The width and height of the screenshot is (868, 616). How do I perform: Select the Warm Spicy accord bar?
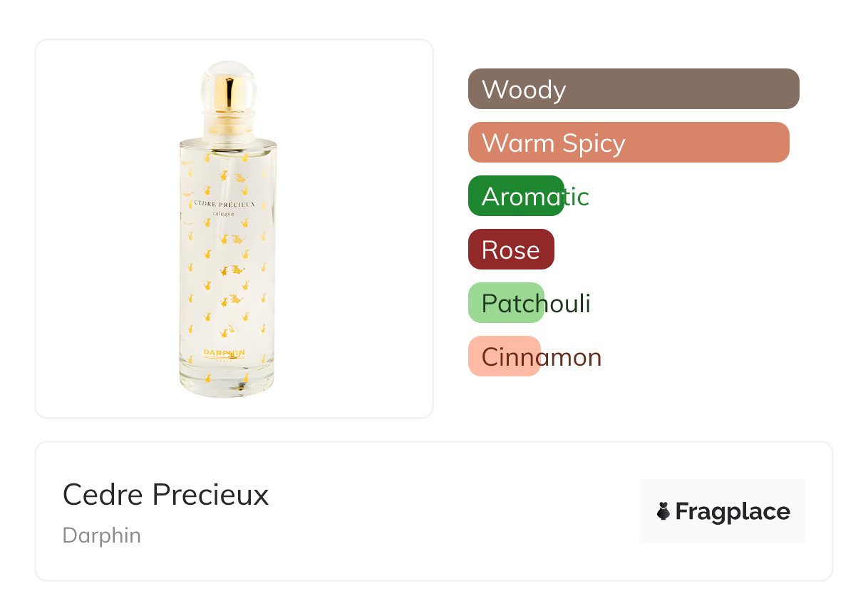click(x=628, y=143)
